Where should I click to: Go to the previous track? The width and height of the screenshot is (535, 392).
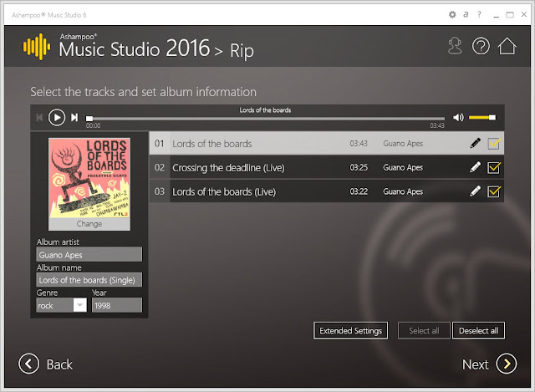pos(39,118)
